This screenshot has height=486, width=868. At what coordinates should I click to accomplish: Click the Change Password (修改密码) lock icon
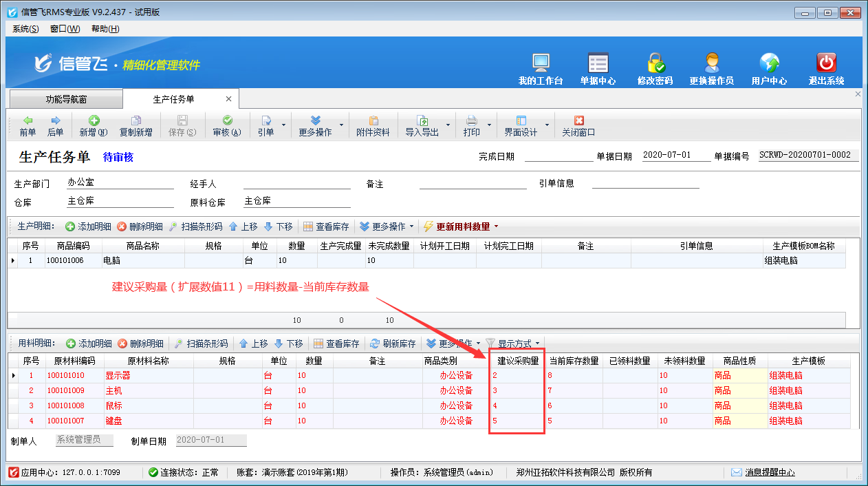click(x=655, y=64)
